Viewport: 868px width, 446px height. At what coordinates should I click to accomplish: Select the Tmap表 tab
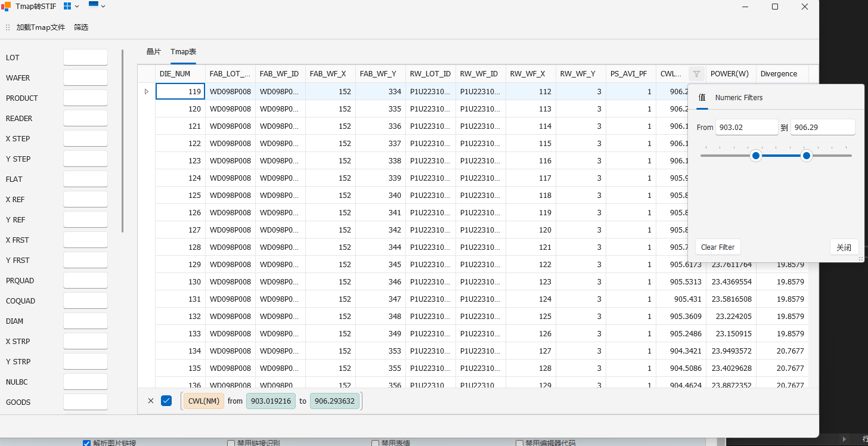click(183, 52)
